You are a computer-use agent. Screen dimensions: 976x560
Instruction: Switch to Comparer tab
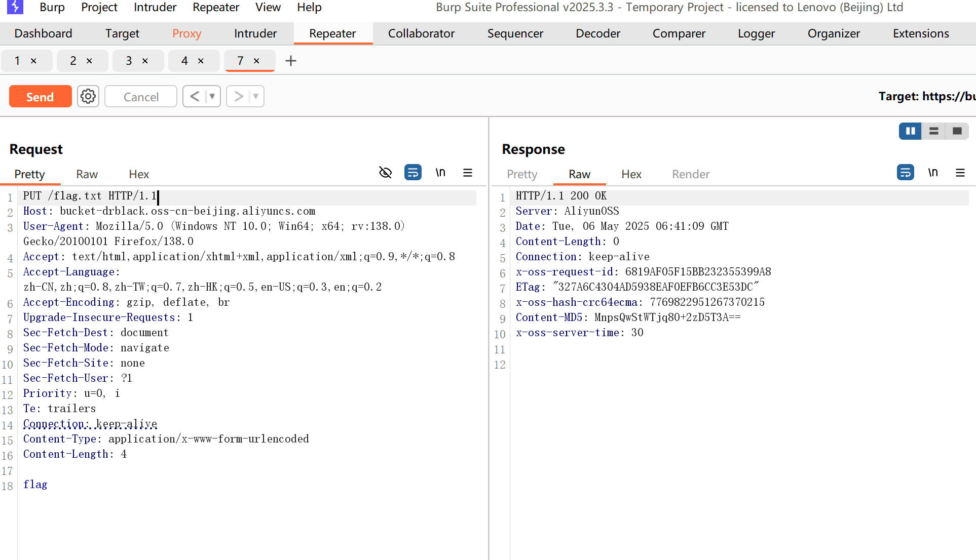tap(679, 33)
